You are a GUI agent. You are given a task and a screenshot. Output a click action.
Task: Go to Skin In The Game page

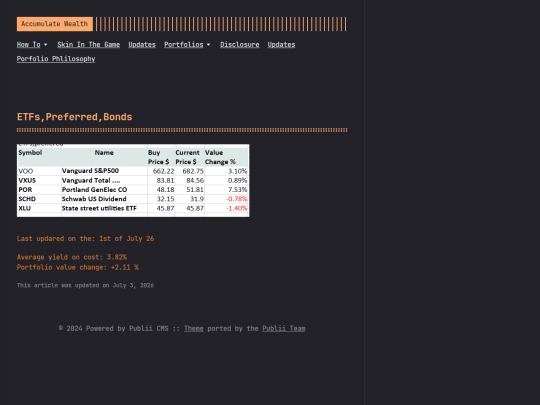pyautogui.click(x=89, y=44)
